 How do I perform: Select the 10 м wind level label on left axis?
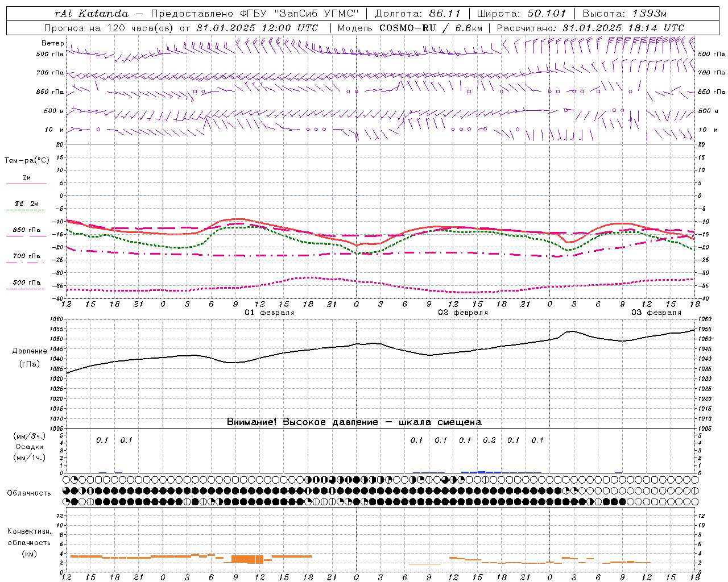[54, 130]
